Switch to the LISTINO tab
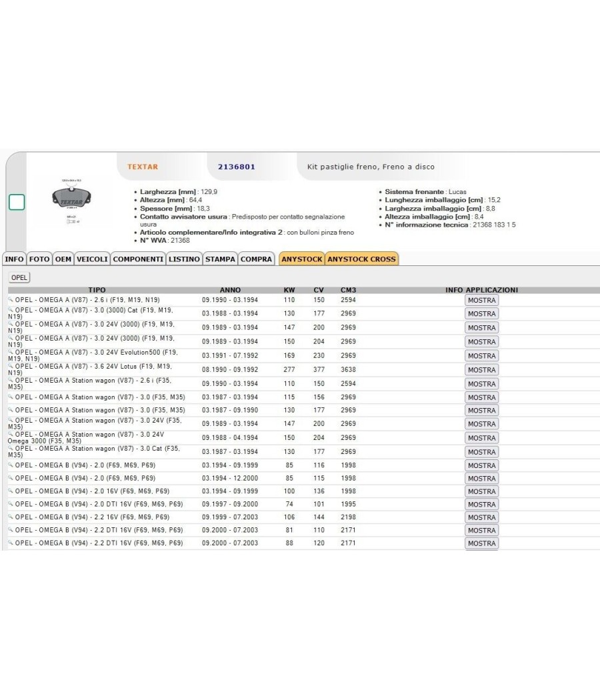Screen dimensions: 600x700 184,259
